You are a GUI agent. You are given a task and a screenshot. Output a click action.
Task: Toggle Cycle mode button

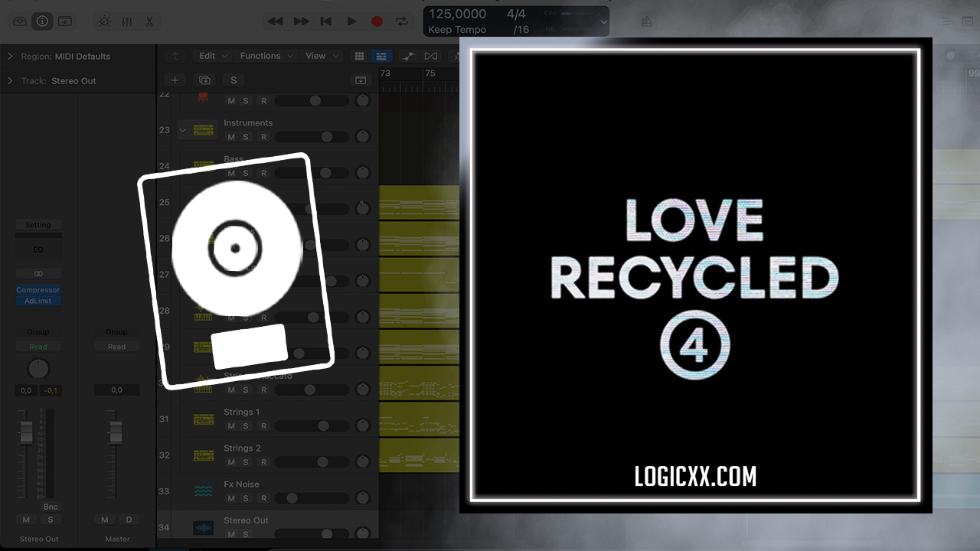pos(401,21)
